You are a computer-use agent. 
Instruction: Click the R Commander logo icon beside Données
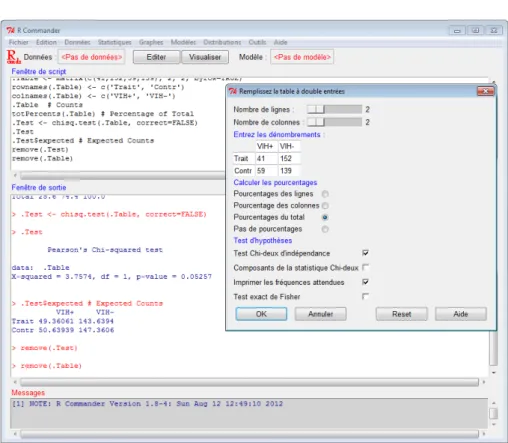[13, 57]
